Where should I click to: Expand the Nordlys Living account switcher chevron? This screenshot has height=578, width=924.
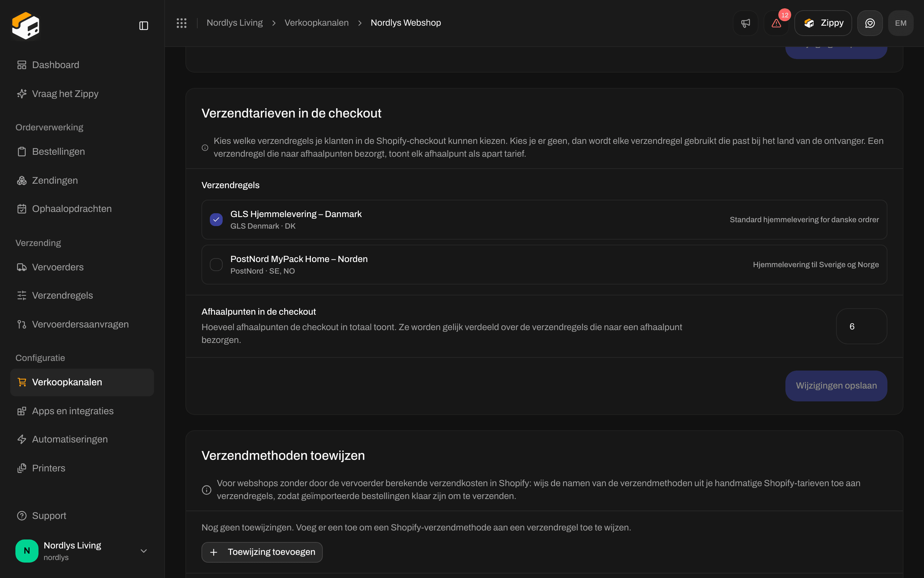click(143, 551)
